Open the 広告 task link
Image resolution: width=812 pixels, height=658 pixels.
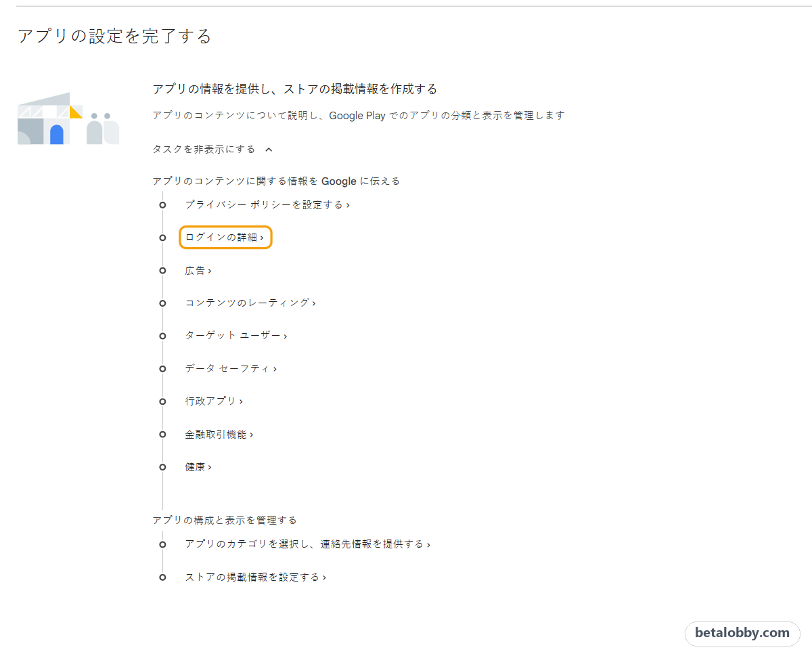coord(198,271)
